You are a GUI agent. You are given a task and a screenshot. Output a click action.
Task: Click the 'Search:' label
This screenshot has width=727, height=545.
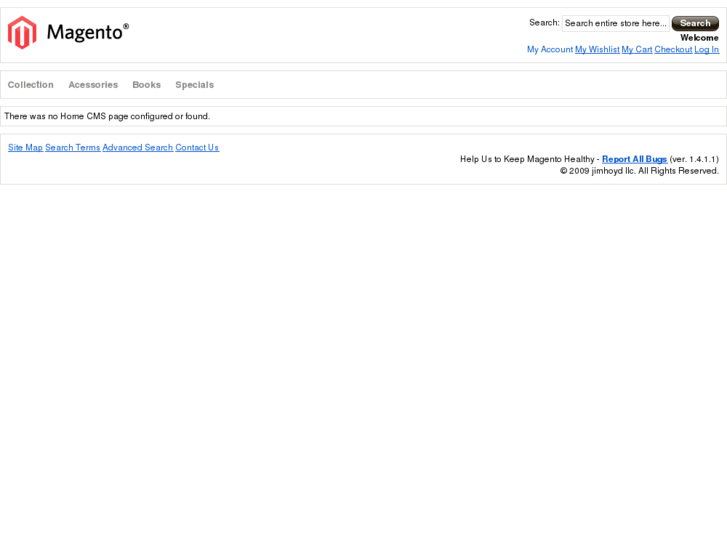pos(544,23)
